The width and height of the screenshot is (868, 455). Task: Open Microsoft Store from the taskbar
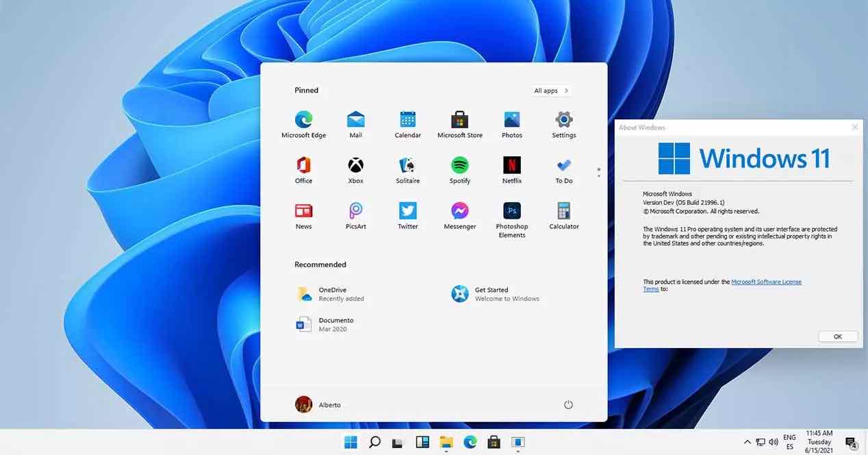494,442
